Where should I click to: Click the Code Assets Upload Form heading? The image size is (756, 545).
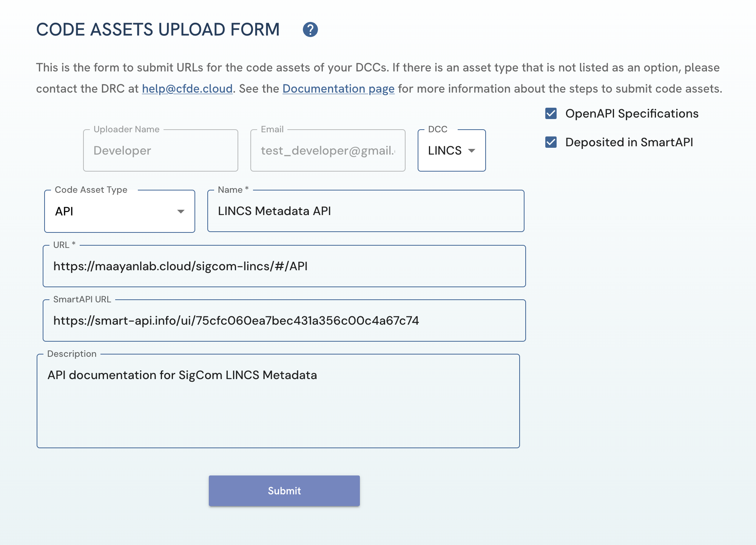(x=158, y=29)
